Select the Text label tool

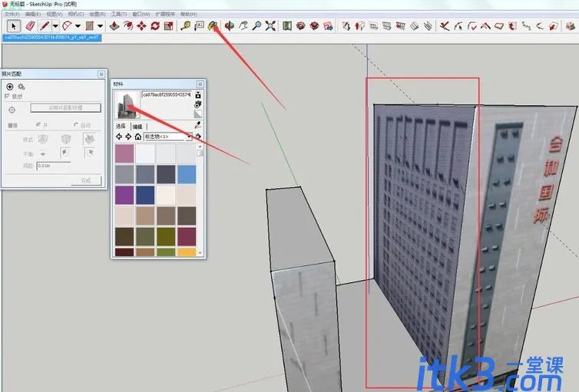point(199,26)
